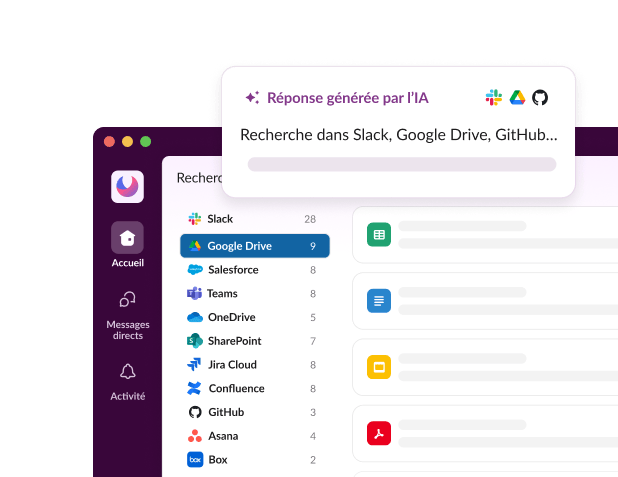Image resolution: width=618 pixels, height=477 pixels.
Task: Click the OneDrive cloud icon
Action: [195, 317]
